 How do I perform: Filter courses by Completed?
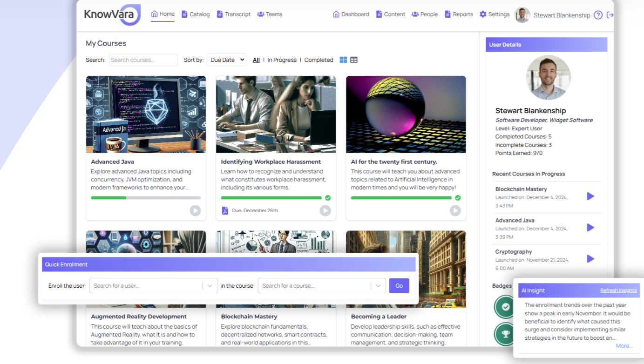[319, 60]
